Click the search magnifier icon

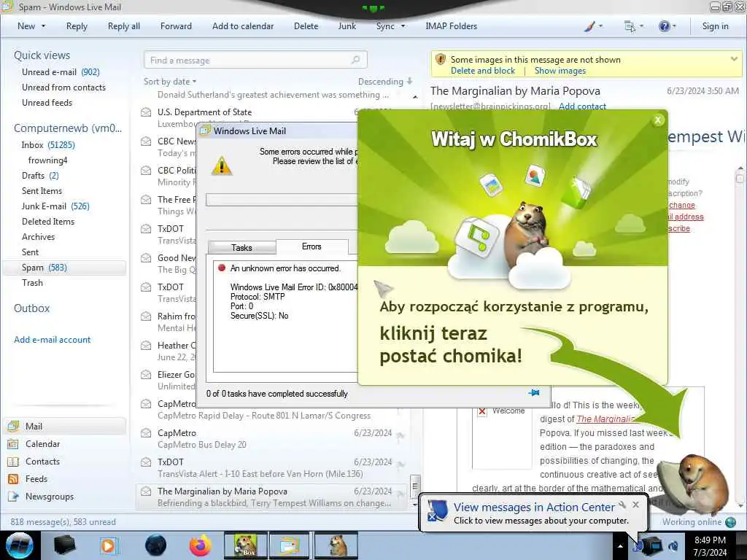pos(355,60)
